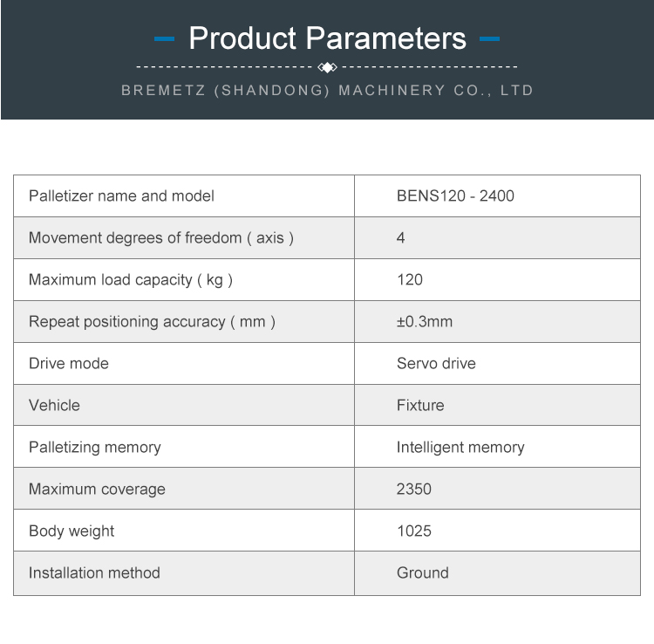
Task: Click the Maximum load capacity (kg) label
Action: pos(131,279)
